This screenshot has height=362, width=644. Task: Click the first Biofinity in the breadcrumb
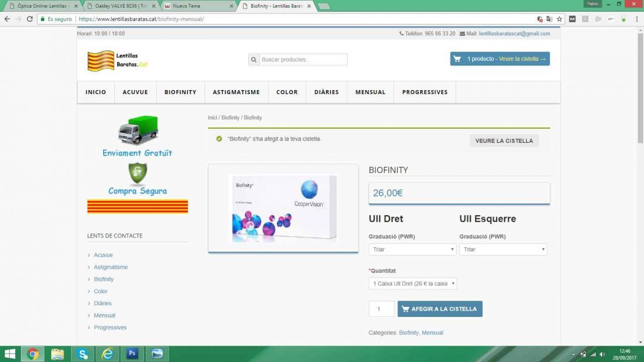tap(231, 118)
